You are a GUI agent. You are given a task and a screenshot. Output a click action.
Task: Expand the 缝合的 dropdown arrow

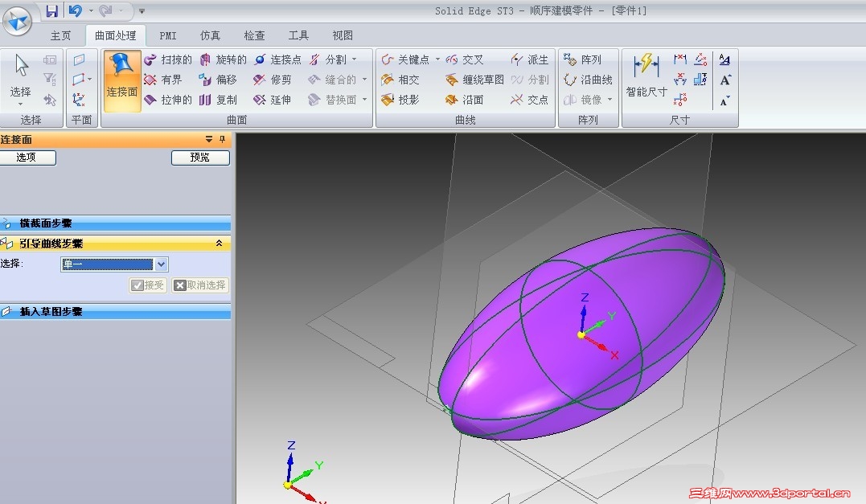[364, 80]
